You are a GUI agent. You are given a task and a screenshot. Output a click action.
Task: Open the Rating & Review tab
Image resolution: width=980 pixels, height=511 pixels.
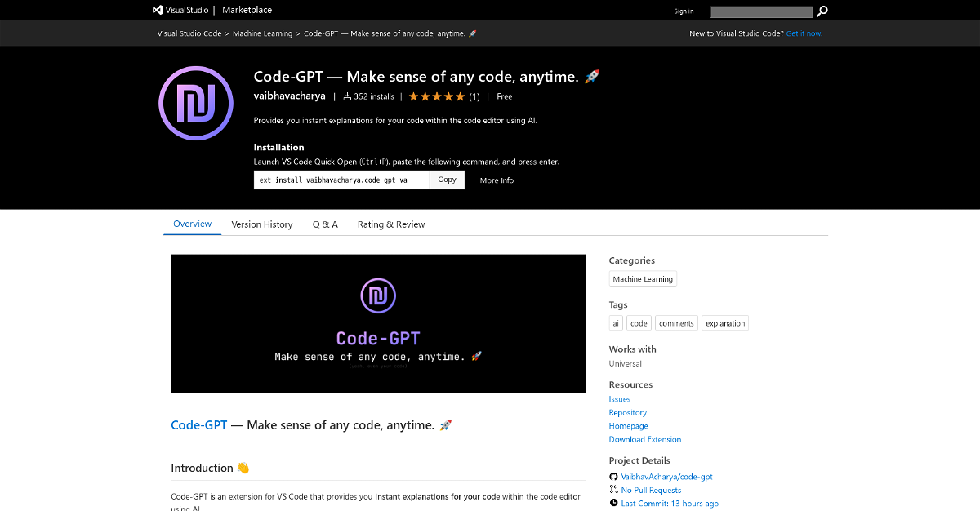tap(391, 224)
